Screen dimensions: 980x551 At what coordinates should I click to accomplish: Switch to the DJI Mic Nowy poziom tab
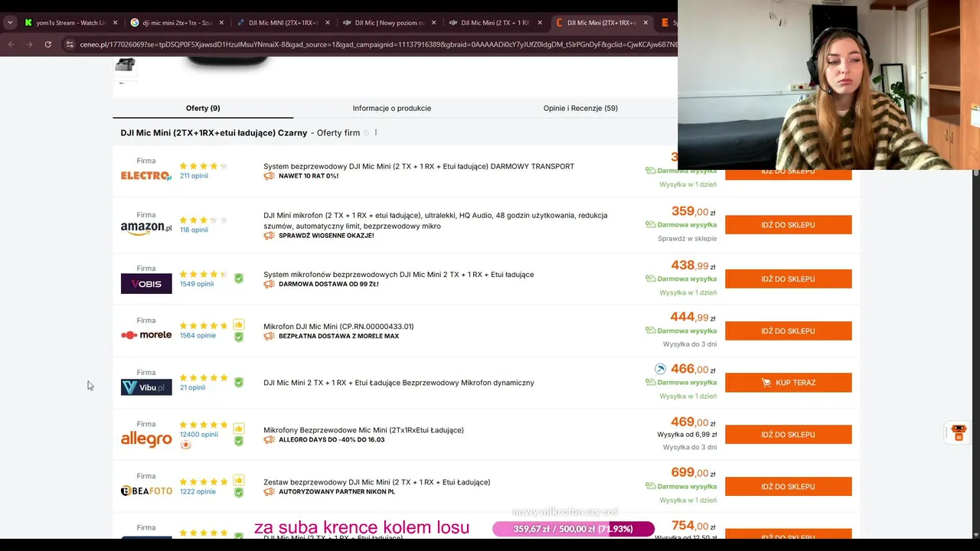click(x=388, y=23)
